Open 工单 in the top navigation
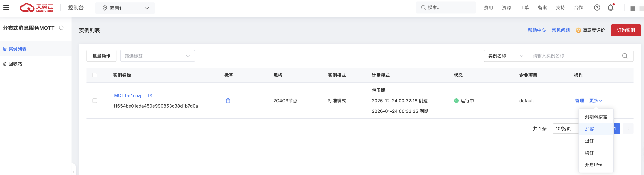Image resolution: width=644 pixels, height=175 pixels. point(524,8)
